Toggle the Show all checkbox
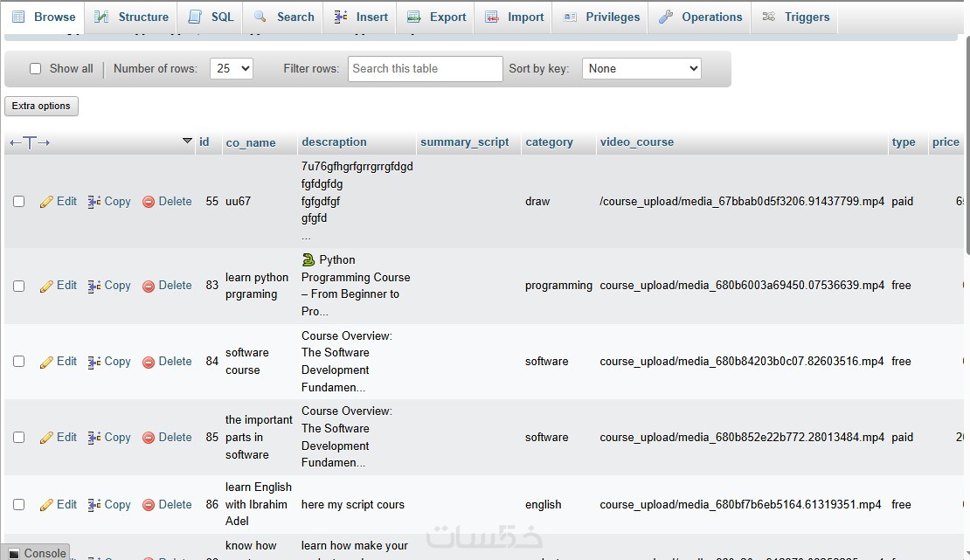 click(x=35, y=69)
